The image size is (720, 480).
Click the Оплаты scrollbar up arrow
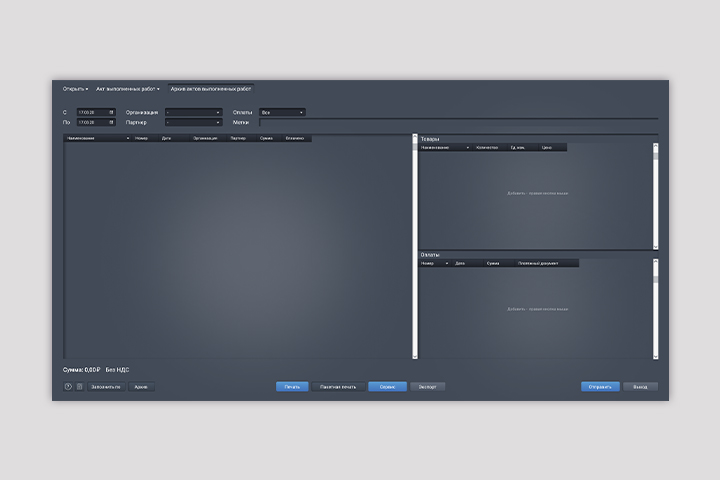point(656,262)
